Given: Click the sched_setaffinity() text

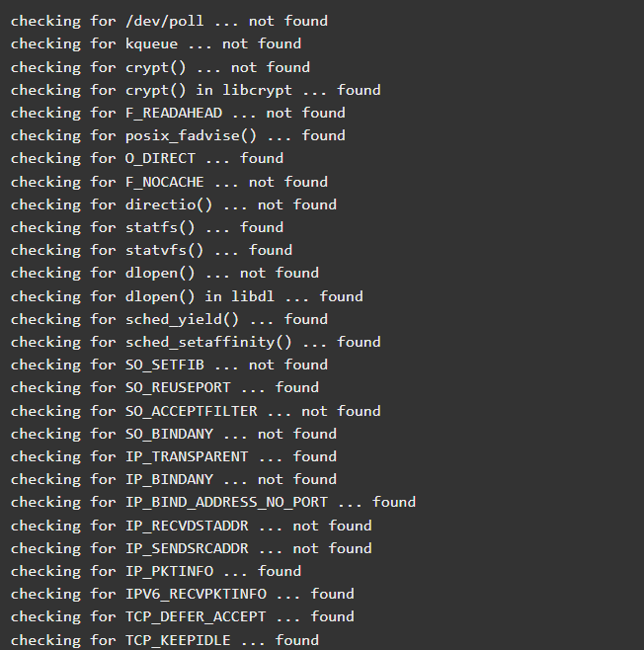Looking at the screenshot, I should pos(208,343).
